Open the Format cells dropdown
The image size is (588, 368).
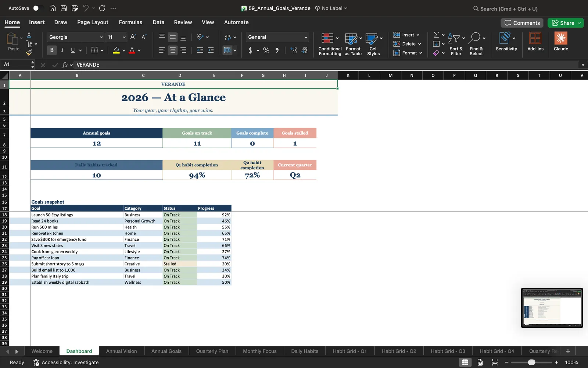click(x=408, y=53)
